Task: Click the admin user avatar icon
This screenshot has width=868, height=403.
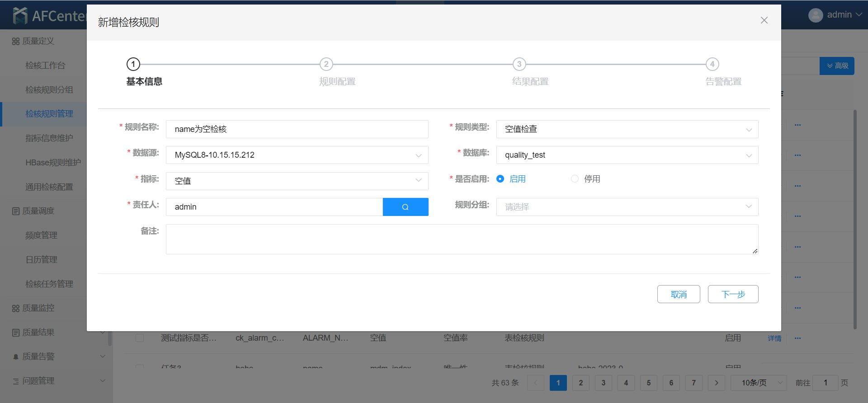Action: point(815,15)
